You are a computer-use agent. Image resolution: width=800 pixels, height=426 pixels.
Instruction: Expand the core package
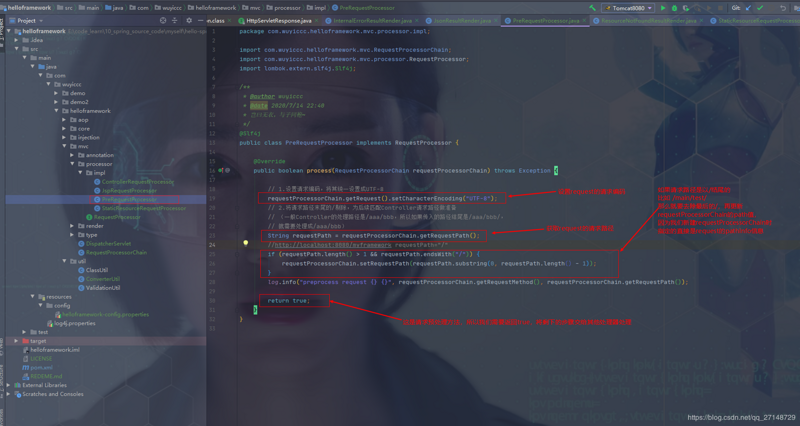pyautogui.click(x=64, y=129)
